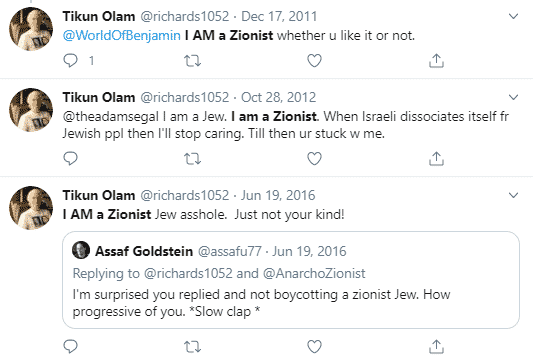Reply to the Dec 17, 2011 tweet
533x362 pixels.
tap(70, 61)
